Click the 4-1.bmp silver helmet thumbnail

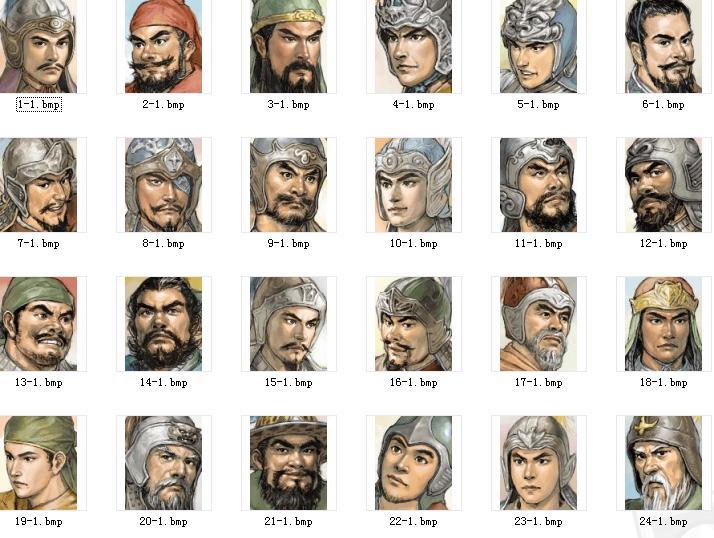(x=413, y=46)
